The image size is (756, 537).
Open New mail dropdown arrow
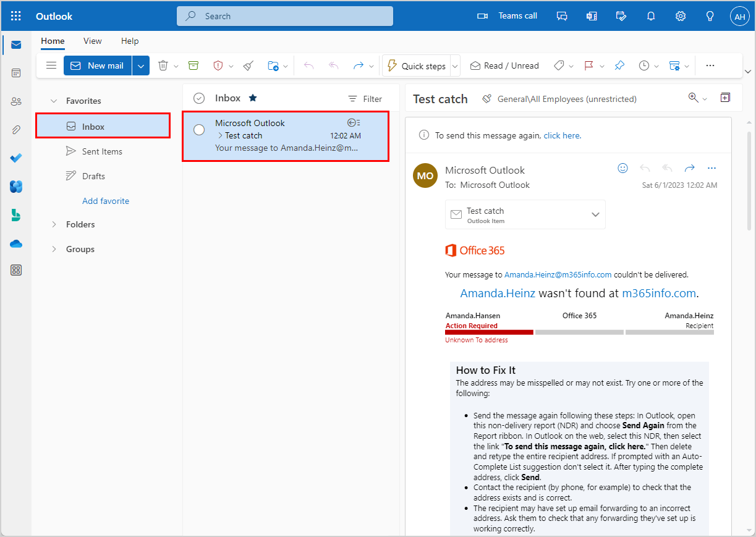[141, 66]
